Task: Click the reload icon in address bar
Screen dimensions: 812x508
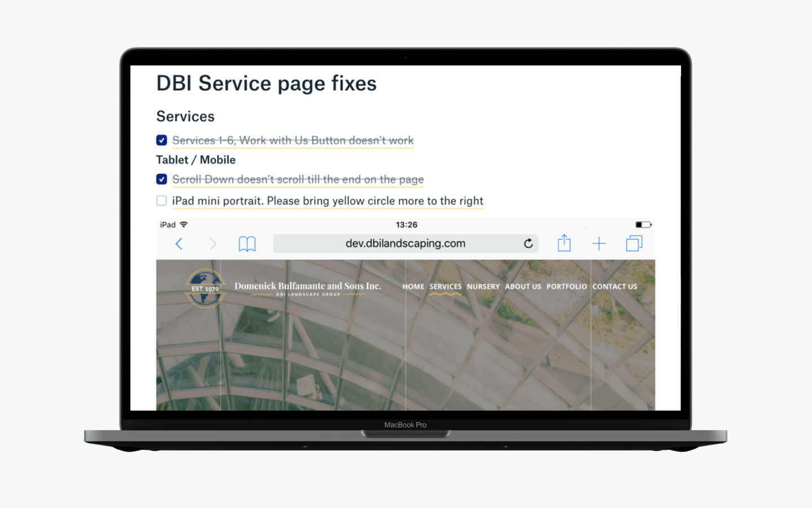Action: pos(528,243)
